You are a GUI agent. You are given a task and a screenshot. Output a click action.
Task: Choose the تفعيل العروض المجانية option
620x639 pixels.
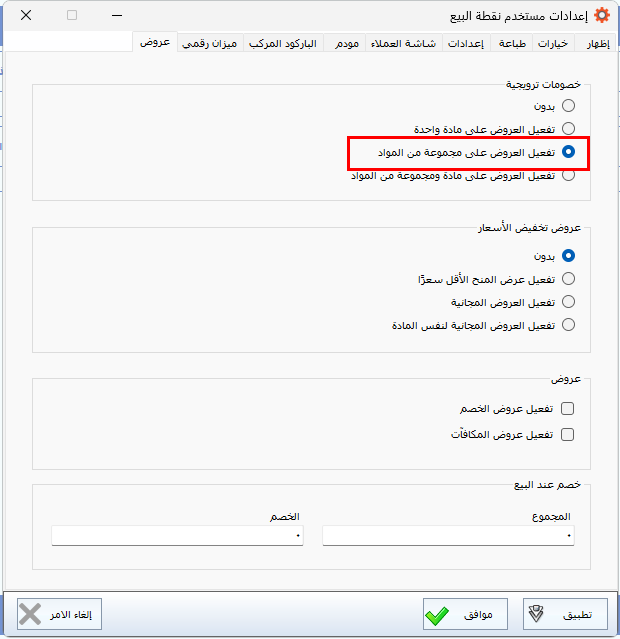[x=568, y=302]
